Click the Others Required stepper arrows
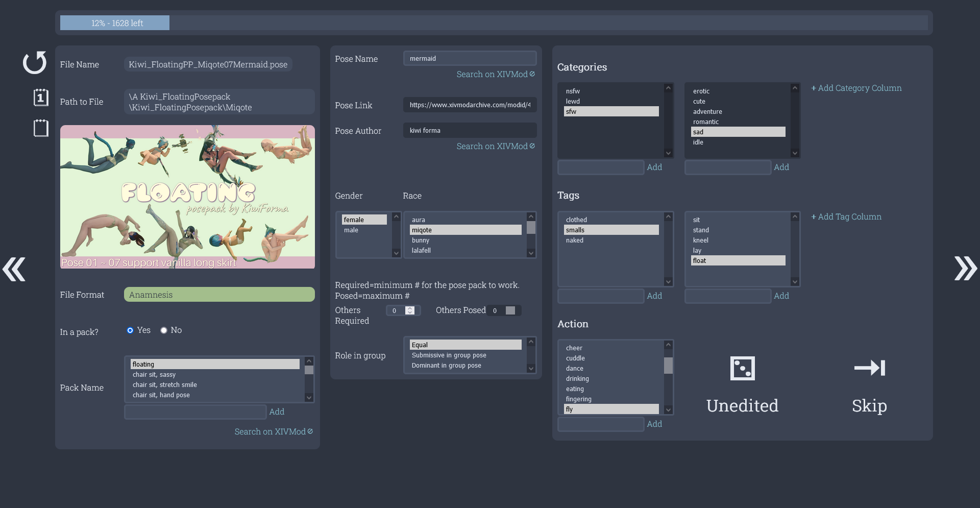Screen dimensions: 980x508 point(410,310)
